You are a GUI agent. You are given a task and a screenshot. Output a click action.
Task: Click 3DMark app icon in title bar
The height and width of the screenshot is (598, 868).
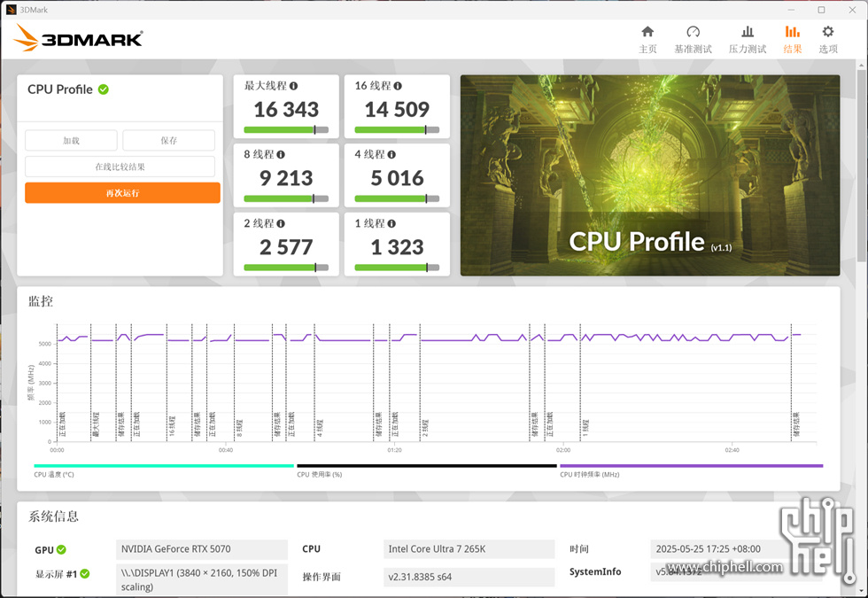(x=11, y=10)
